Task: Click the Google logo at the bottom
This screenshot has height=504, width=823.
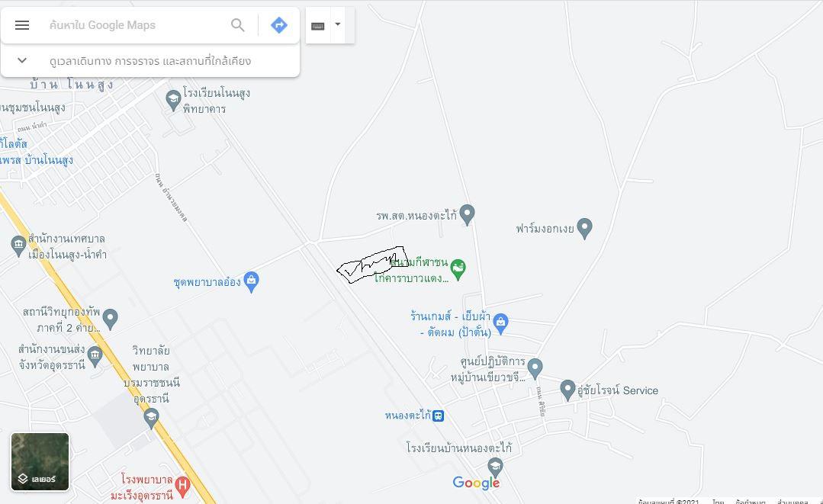Action: pos(476,483)
